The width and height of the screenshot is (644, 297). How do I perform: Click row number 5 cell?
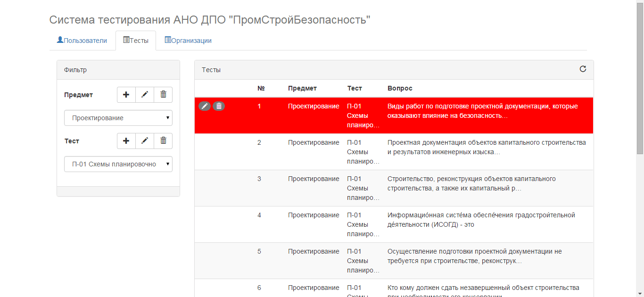[259, 251]
